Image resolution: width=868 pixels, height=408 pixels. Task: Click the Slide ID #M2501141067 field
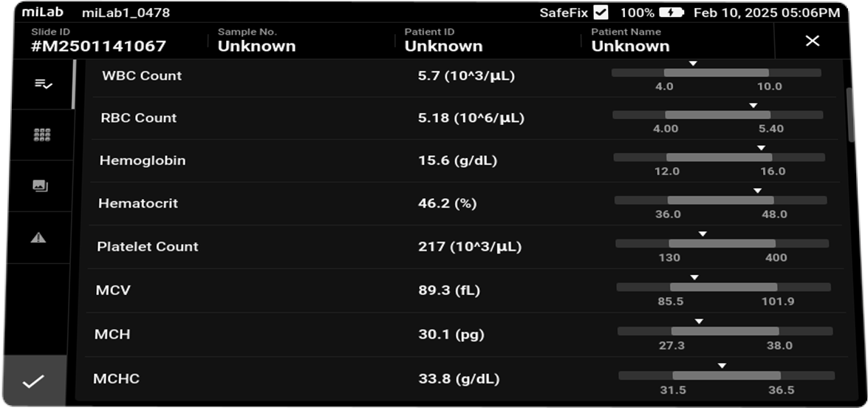(98, 46)
